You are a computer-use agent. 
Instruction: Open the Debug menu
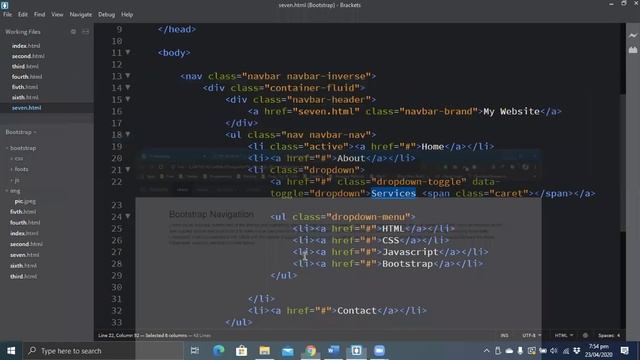(107, 14)
